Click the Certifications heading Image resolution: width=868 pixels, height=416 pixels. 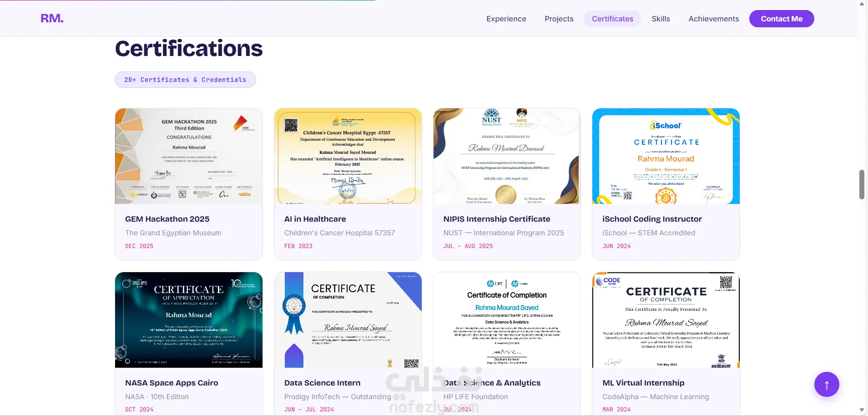[189, 48]
